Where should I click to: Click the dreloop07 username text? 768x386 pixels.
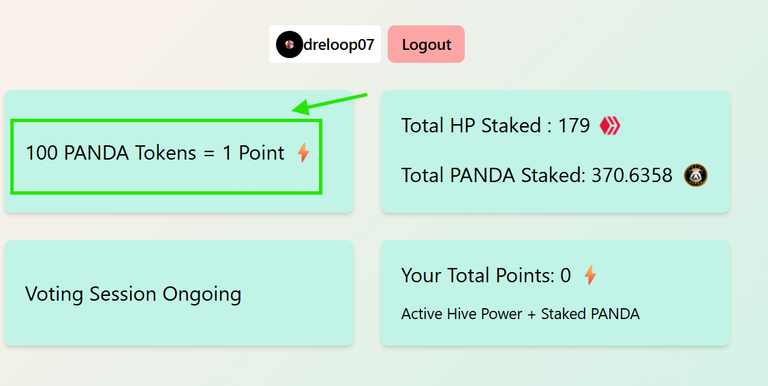point(339,45)
